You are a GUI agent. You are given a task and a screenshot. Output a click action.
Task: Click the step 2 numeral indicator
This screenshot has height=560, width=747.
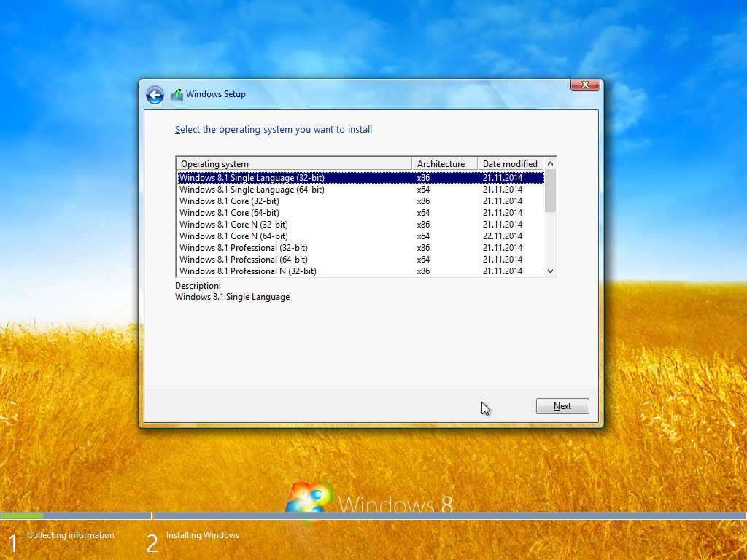click(152, 542)
